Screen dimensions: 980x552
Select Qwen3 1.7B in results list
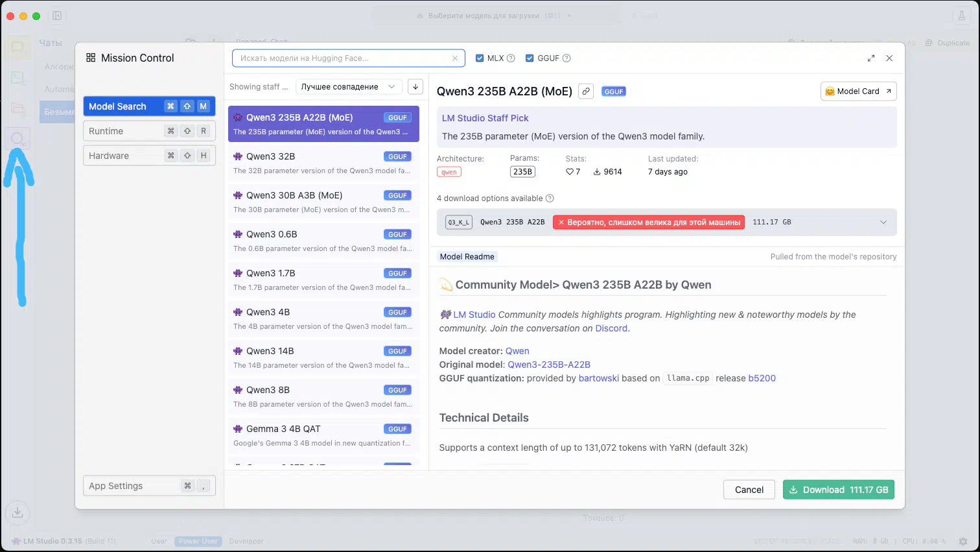(x=323, y=280)
